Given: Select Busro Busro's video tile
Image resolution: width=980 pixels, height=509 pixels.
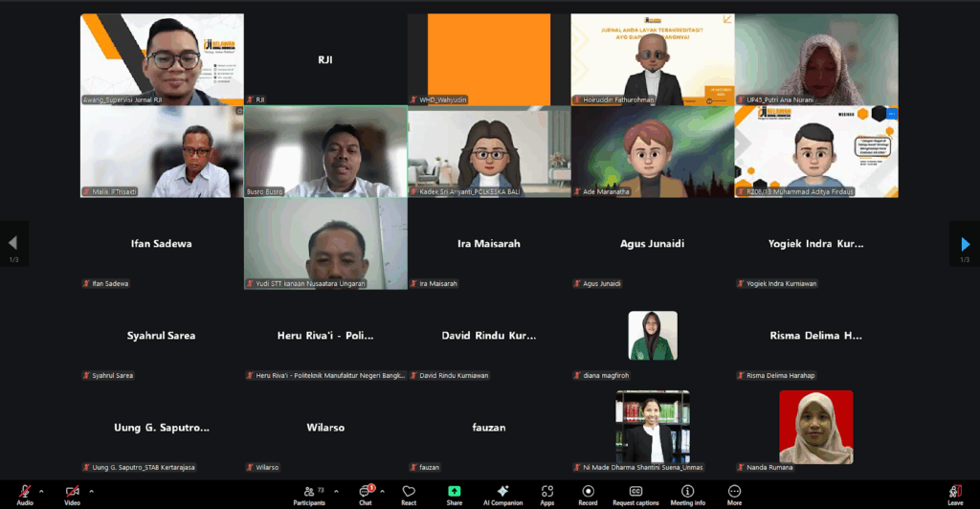Looking at the screenshot, I should click(x=325, y=151).
